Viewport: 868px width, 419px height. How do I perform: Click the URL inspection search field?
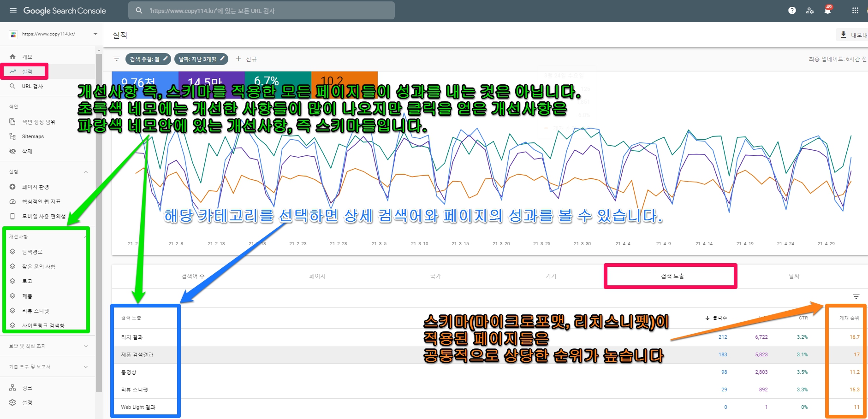[268, 11]
